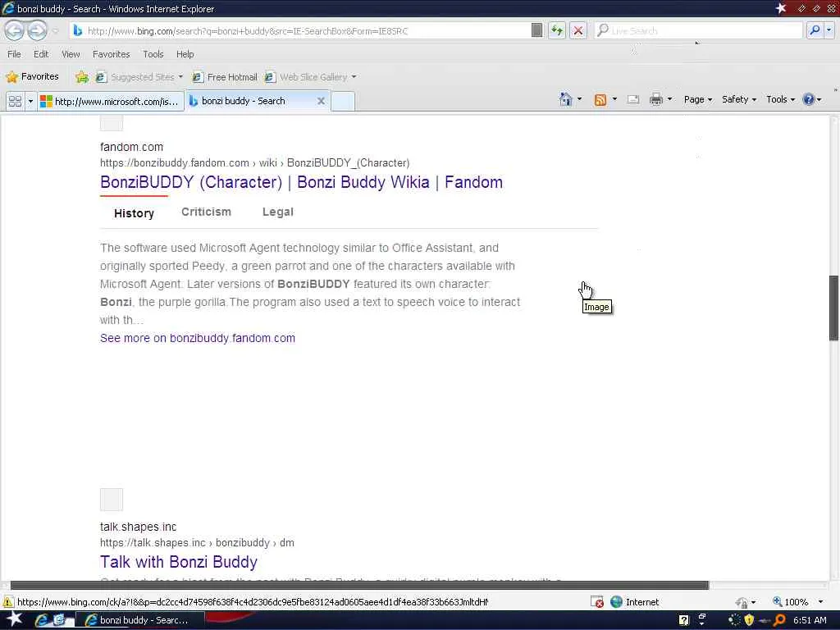Click the Read Mail envelope icon
This screenshot has width=840, height=630.
coord(633,99)
